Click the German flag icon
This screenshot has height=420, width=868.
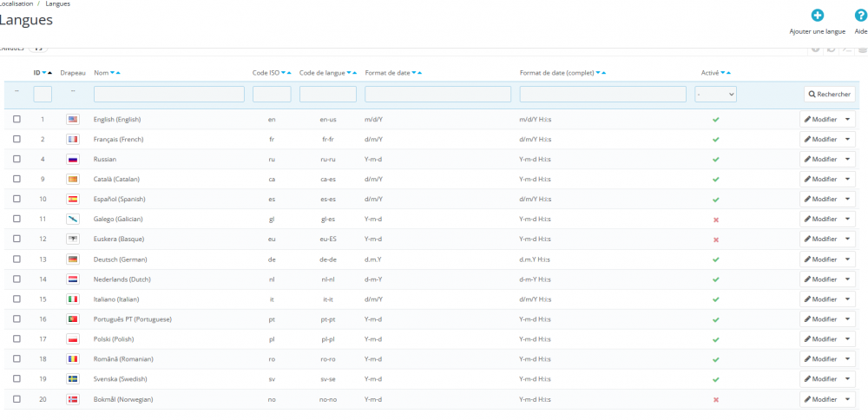[x=73, y=259]
